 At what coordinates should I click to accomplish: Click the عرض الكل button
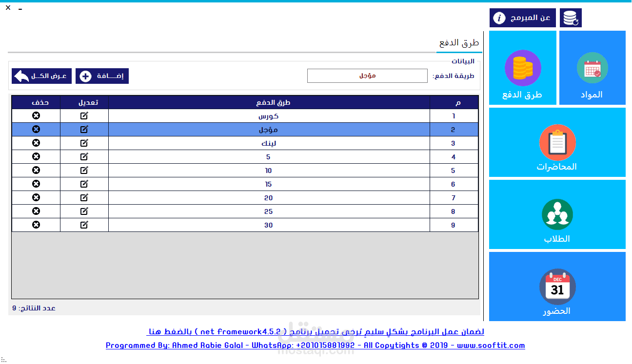[x=42, y=76]
